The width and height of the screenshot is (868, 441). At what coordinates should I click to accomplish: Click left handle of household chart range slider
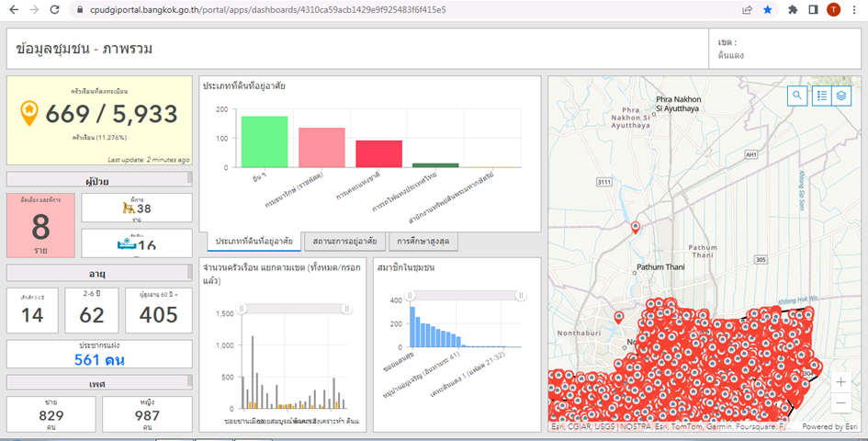point(242,310)
